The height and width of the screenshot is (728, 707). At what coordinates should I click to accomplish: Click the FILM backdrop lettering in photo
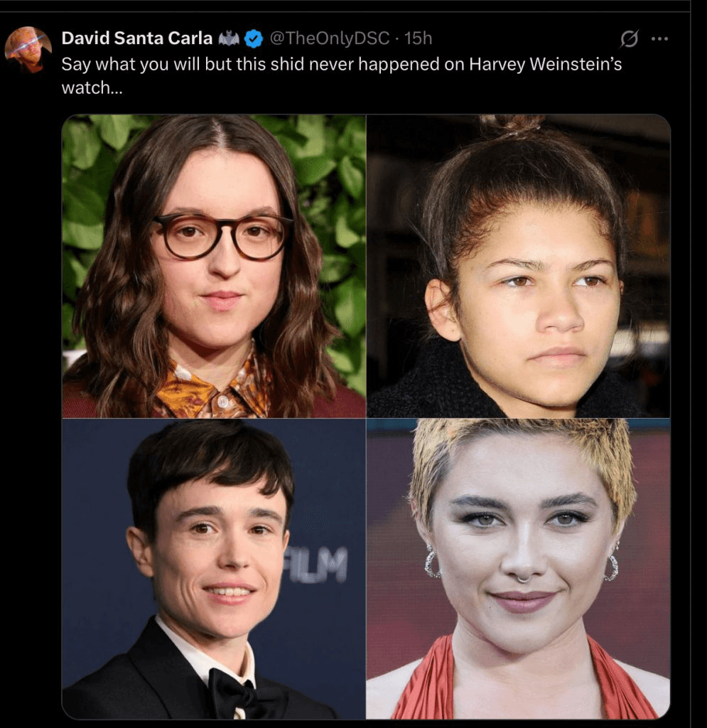click(316, 564)
